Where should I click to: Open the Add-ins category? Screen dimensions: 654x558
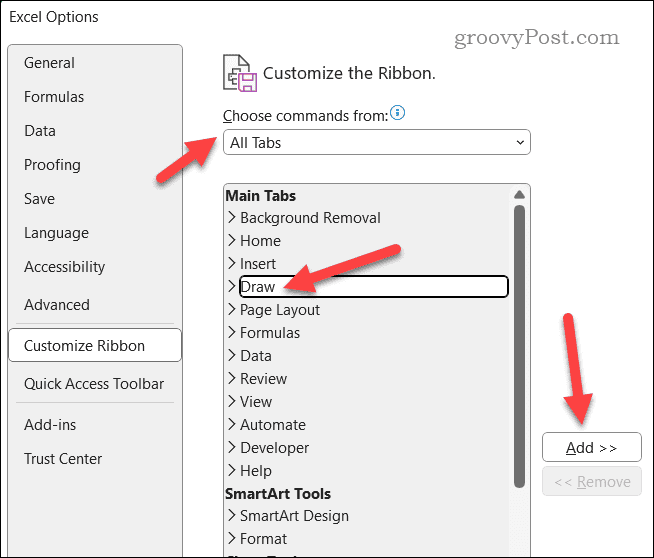[50, 425]
